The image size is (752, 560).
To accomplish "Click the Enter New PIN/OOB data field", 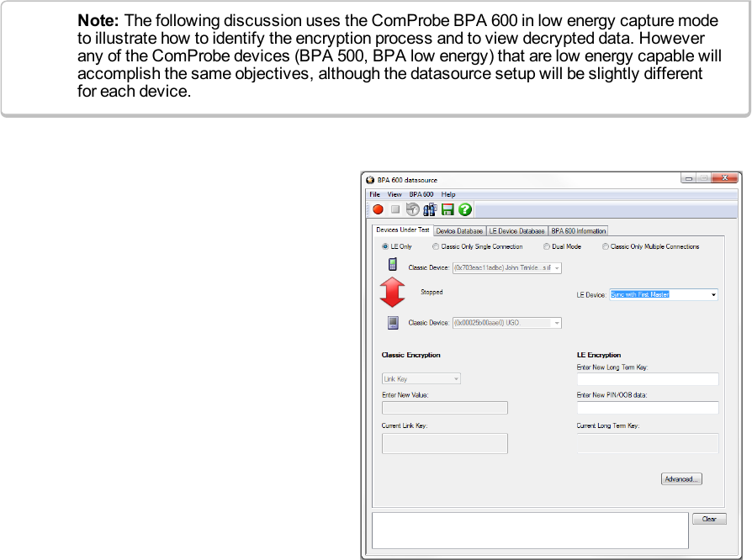I will (647, 408).
